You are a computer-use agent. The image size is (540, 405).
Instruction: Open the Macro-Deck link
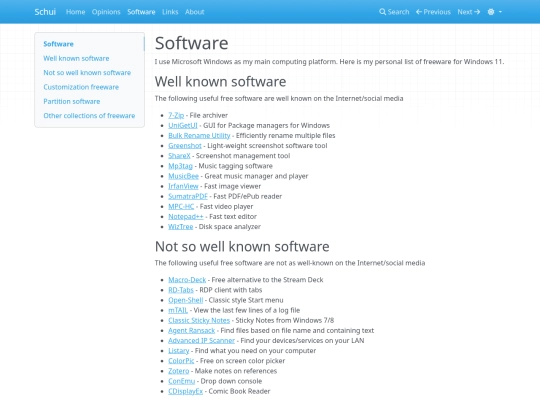pyautogui.click(x=187, y=280)
